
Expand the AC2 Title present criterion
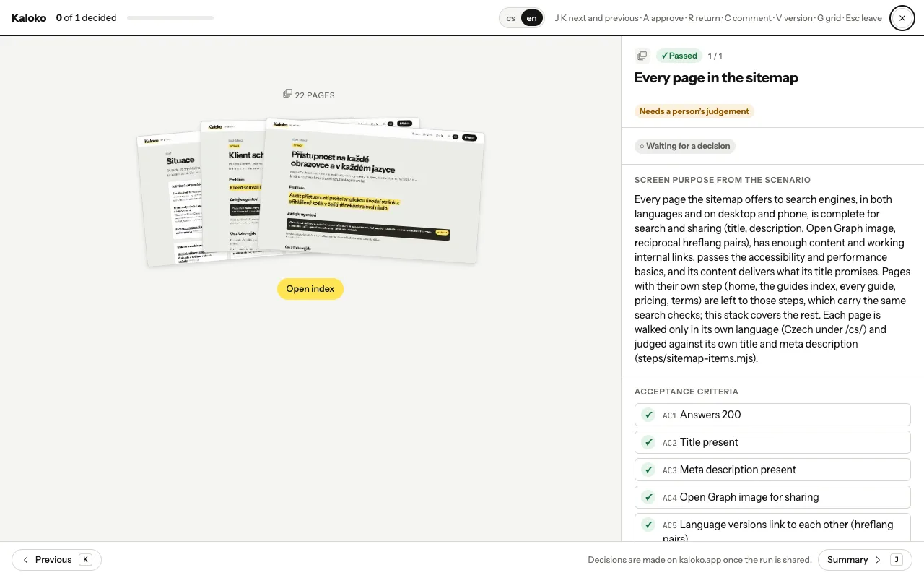[x=772, y=442]
